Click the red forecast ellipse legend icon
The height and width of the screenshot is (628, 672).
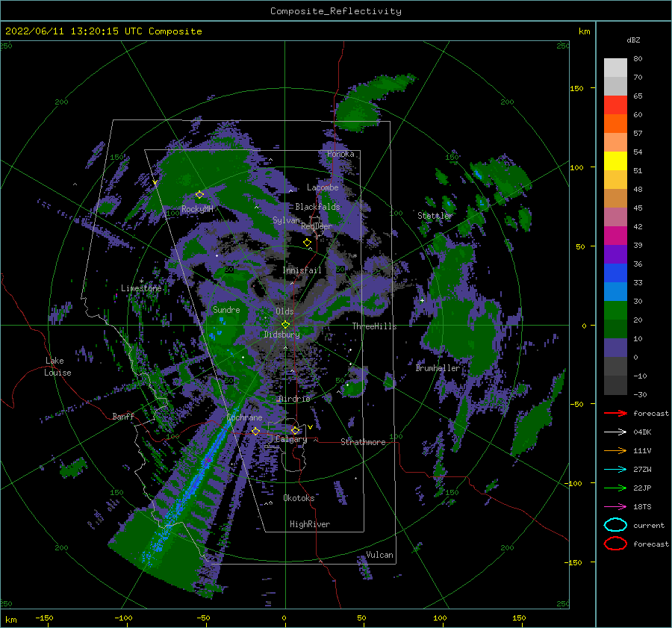615,544
